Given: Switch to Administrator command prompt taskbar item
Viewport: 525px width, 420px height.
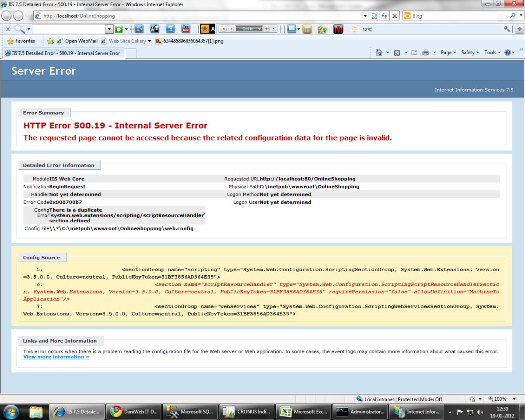Looking at the screenshot, I should point(360,412).
